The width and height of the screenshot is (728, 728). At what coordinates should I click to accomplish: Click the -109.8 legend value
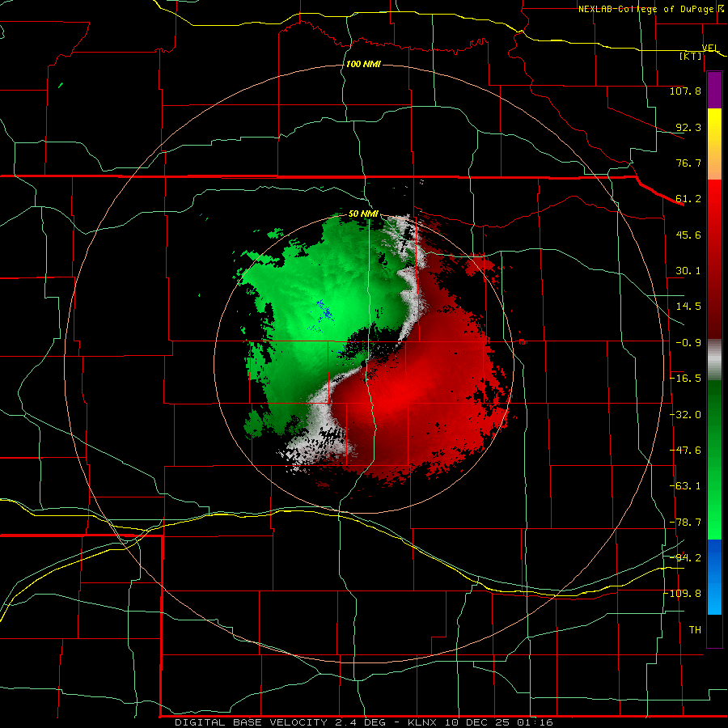(x=683, y=594)
